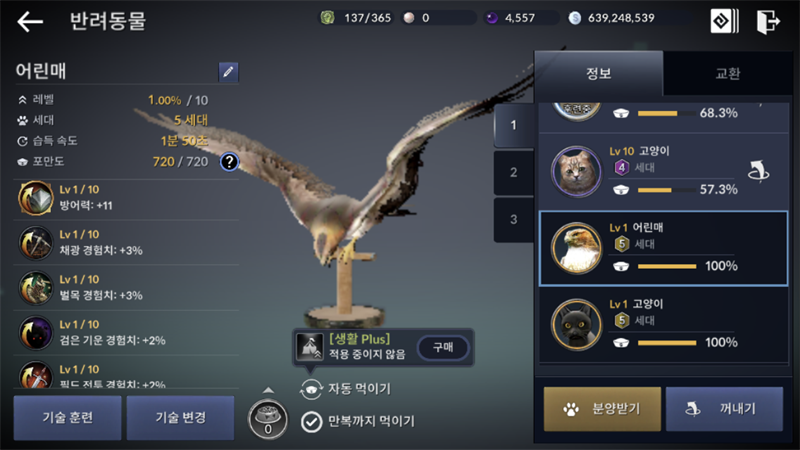800x450 pixels.
Task: Tap the pet food bowl icon
Action: 268,420
